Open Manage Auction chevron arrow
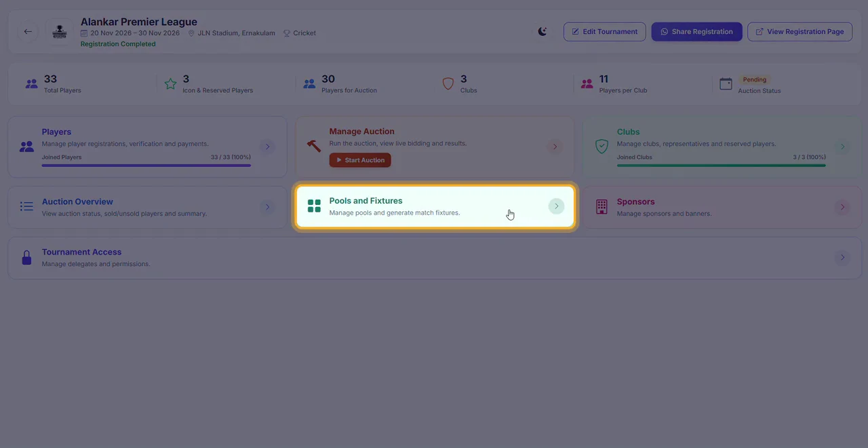868x448 pixels. click(x=555, y=147)
